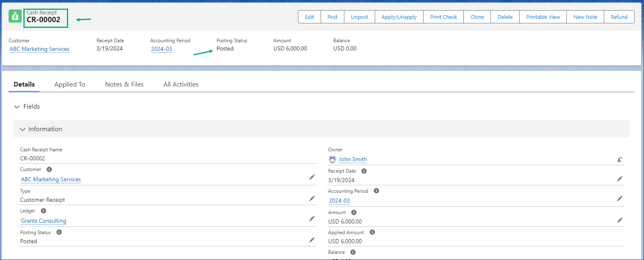Switch to the Applied To tab
644x260 pixels.
pos(70,84)
